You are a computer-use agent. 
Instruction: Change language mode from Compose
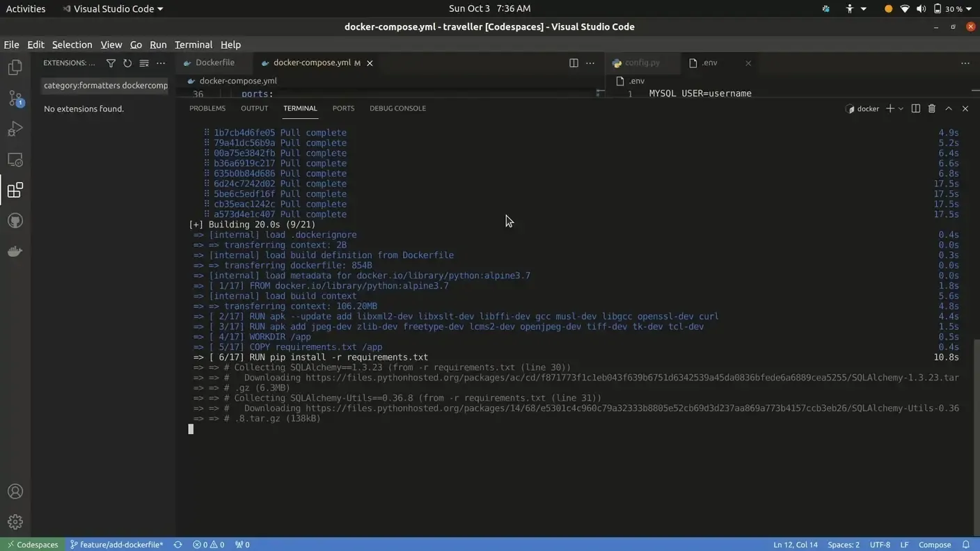(x=935, y=545)
